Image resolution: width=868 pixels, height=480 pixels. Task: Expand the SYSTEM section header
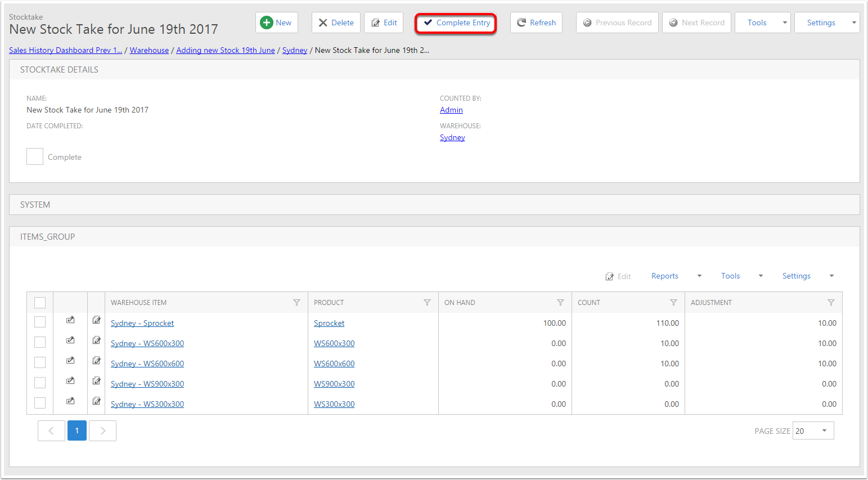[434, 205]
